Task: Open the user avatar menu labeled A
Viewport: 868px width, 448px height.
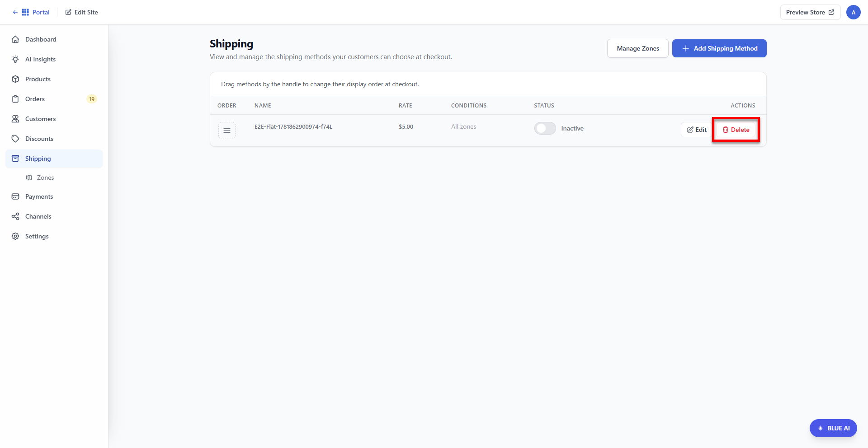Action: click(853, 12)
